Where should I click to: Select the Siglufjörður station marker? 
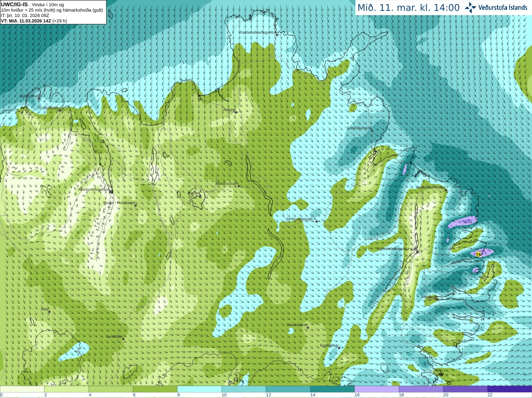coord(39,98)
